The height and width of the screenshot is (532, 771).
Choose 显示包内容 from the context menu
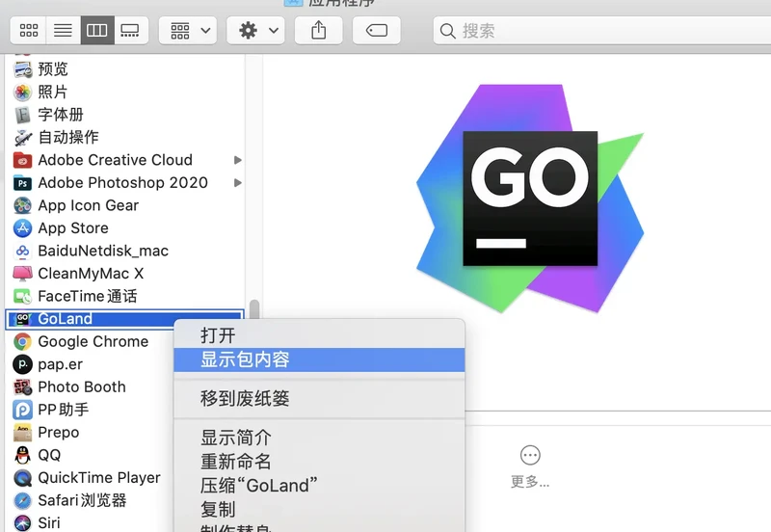(245, 359)
